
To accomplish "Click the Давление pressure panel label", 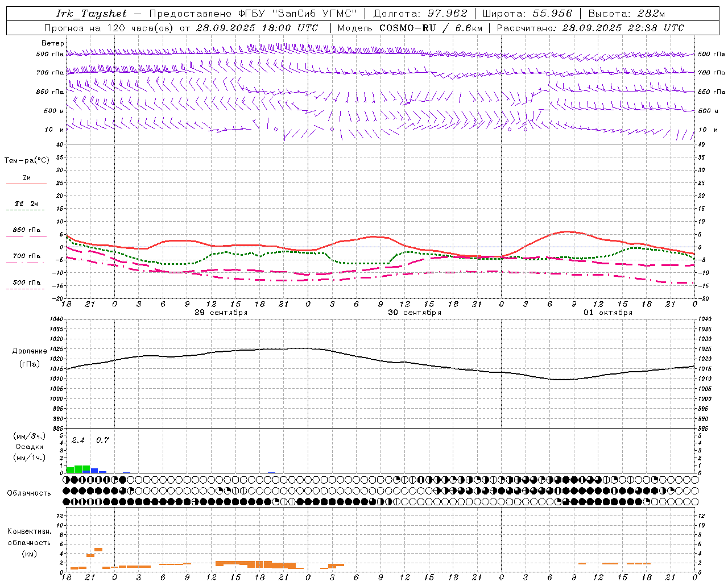I will pyautogui.click(x=30, y=351).
